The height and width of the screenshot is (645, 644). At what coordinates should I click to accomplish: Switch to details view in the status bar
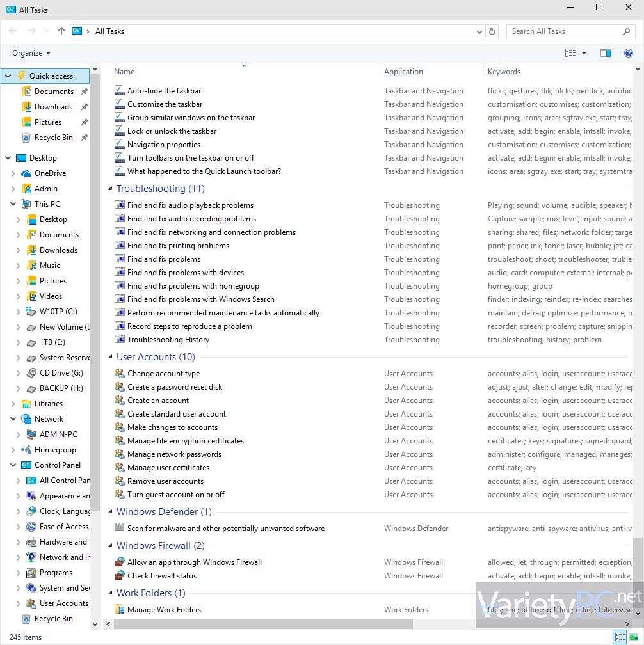coord(620,637)
